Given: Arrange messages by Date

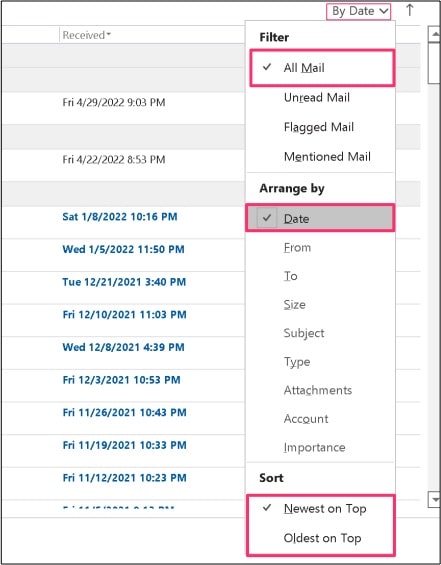Looking at the screenshot, I should [320, 218].
